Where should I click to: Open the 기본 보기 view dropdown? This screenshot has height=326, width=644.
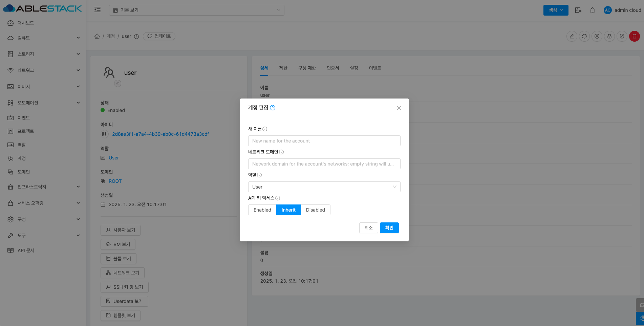coord(196,10)
